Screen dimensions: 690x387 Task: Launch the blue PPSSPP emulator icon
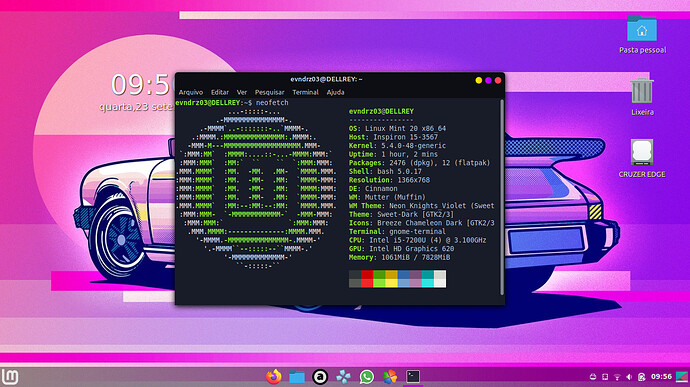click(x=343, y=377)
